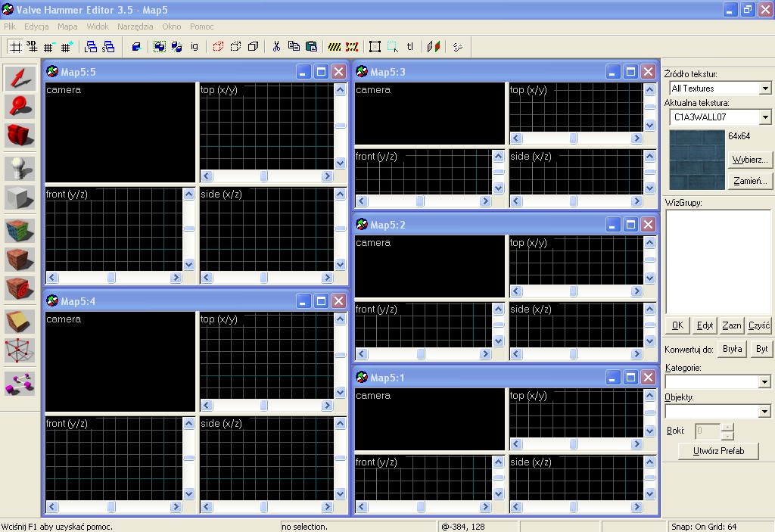Click the Wybierz... texture button

(x=750, y=160)
